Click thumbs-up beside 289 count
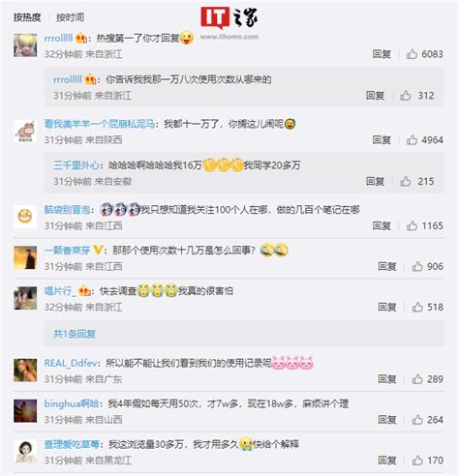The height and width of the screenshot is (476, 459). (417, 379)
